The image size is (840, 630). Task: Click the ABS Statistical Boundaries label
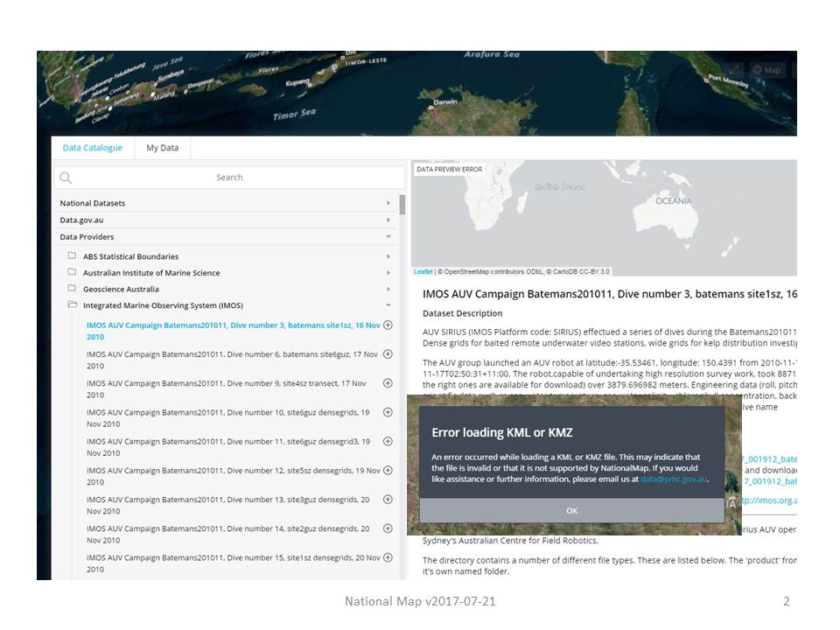(x=130, y=256)
